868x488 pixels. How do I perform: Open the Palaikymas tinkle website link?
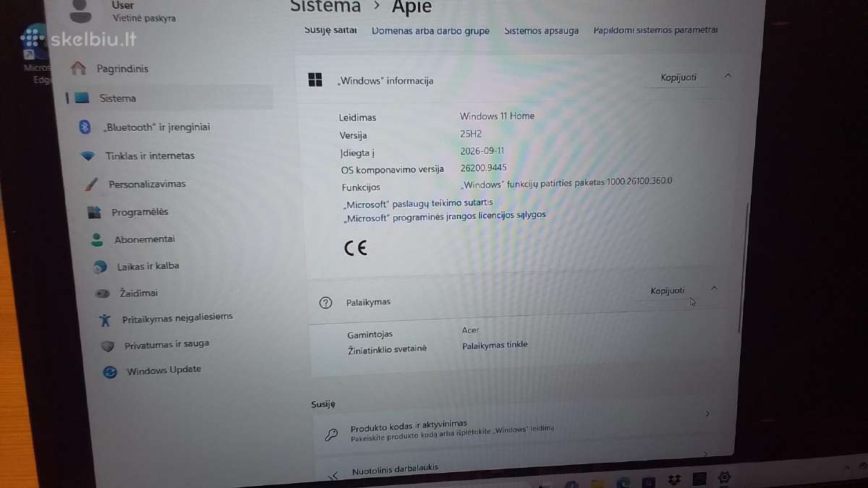pos(495,345)
